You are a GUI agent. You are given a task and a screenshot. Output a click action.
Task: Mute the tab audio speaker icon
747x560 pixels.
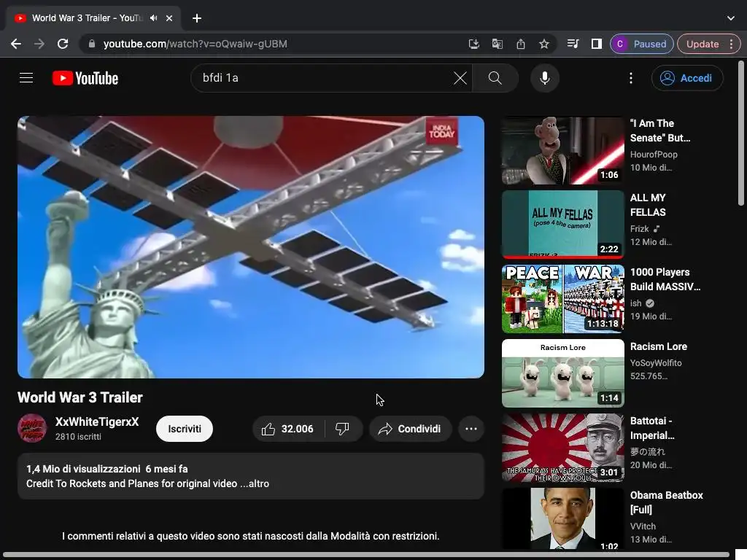tap(153, 18)
